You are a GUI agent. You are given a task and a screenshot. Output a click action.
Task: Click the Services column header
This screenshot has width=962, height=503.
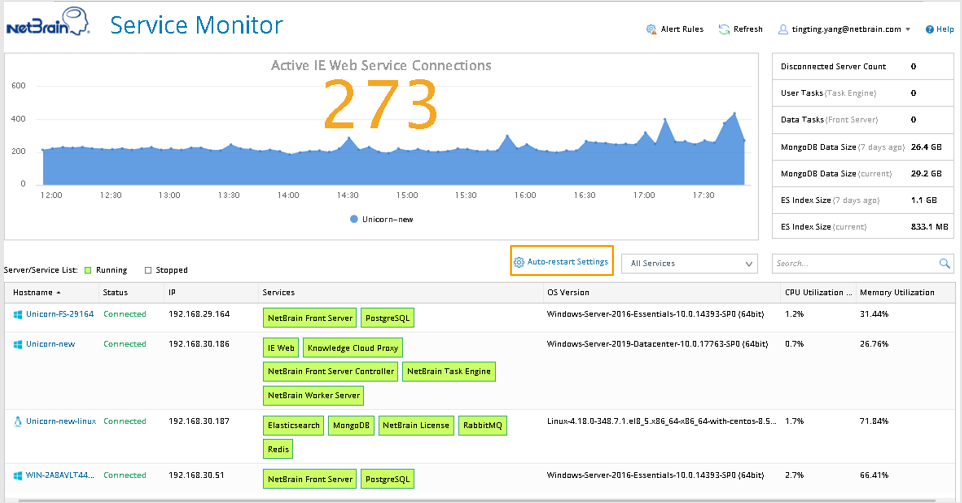point(279,293)
